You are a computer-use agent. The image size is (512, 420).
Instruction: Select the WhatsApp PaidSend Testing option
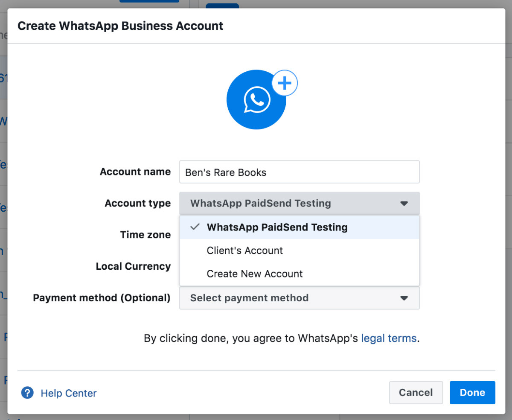pyautogui.click(x=277, y=227)
